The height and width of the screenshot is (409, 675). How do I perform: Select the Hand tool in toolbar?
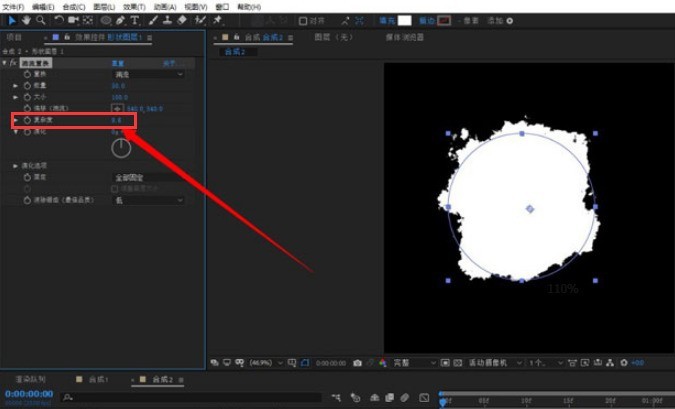26,20
